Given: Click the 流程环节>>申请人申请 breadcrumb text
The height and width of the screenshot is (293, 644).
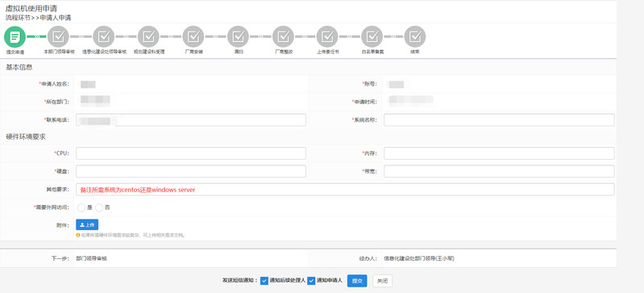Looking at the screenshot, I should pos(38,18).
